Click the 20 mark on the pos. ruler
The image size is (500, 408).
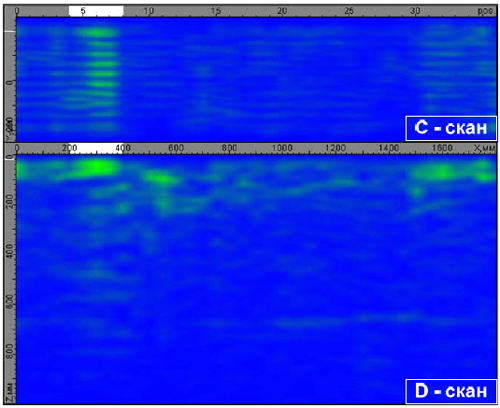282,11
